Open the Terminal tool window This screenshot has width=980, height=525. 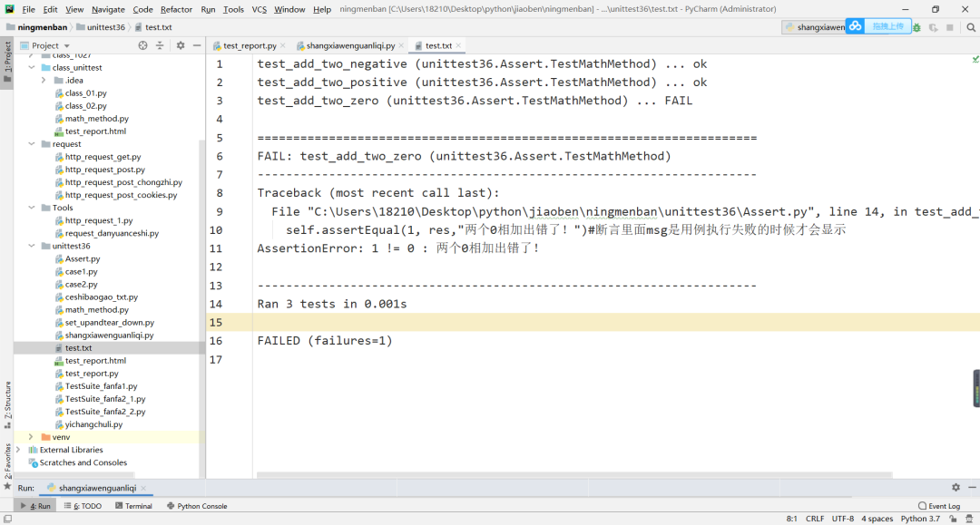coord(133,506)
